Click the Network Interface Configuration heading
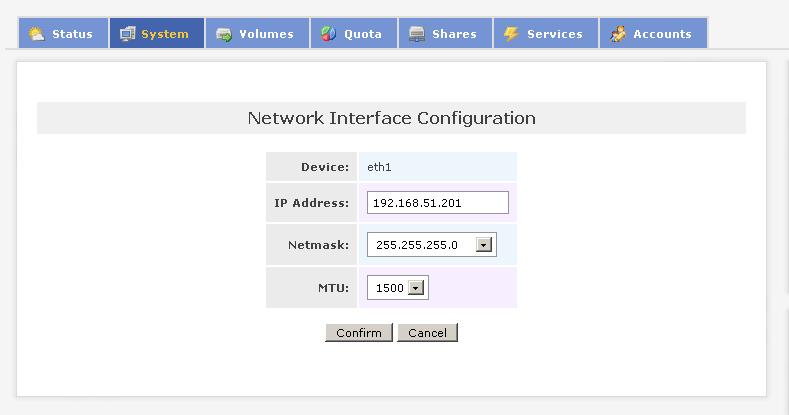The image size is (789, 415). pos(391,118)
